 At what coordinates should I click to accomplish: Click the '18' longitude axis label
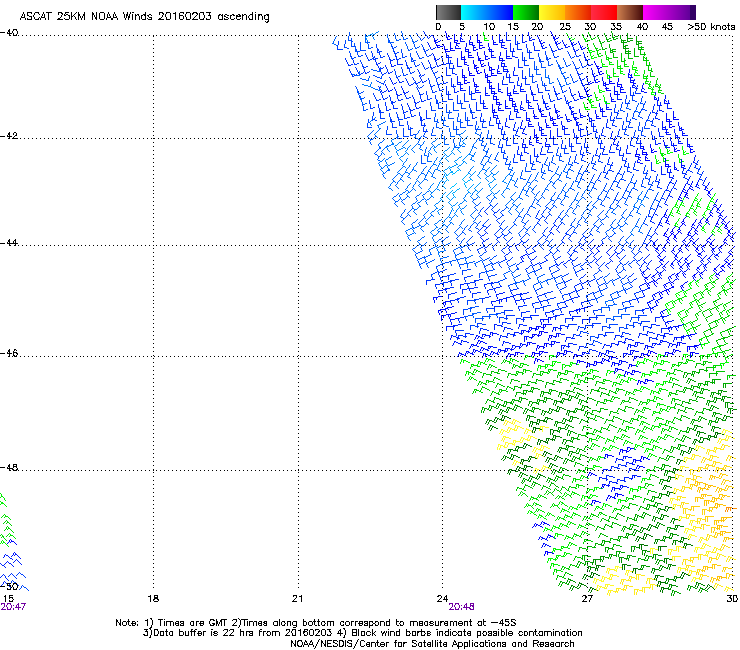coord(153,599)
